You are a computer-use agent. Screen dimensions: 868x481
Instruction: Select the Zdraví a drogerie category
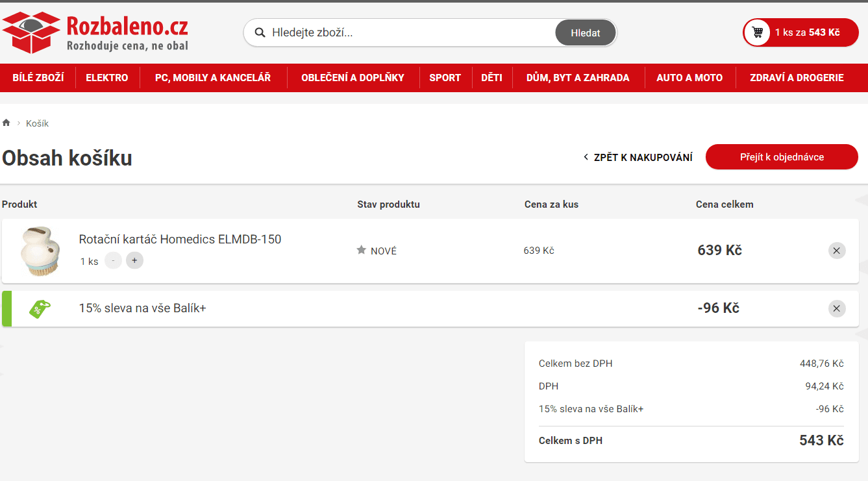[x=797, y=78]
